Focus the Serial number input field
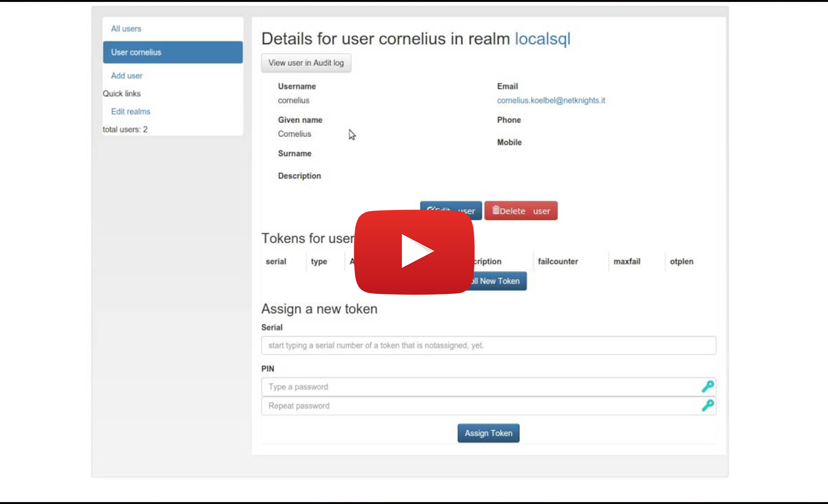This screenshot has height=504, width=828. point(488,345)
